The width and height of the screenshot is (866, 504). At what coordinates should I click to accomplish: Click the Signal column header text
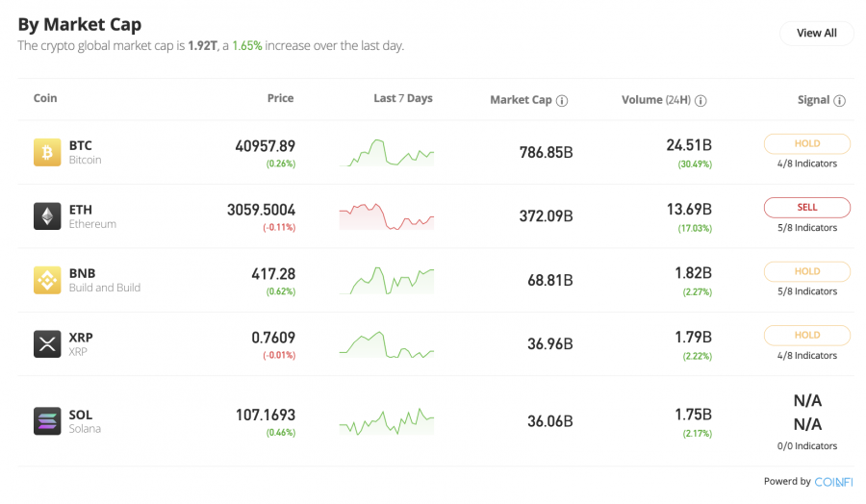point(813,100)
